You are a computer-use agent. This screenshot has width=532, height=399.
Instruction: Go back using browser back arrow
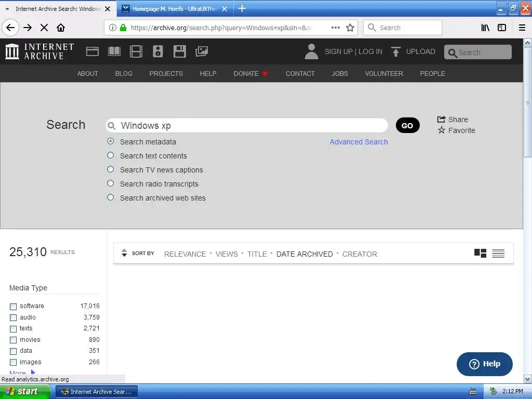[10, 28]
